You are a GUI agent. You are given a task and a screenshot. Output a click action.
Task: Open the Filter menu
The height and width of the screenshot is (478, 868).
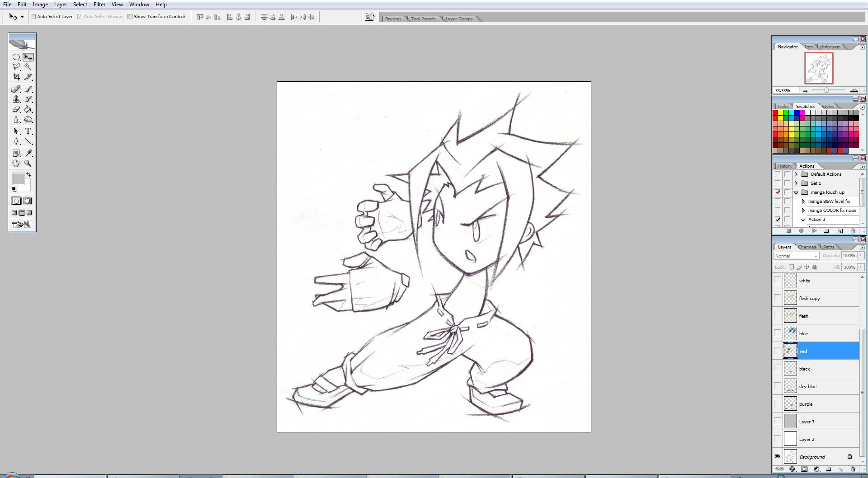click(x=99, y=5)
